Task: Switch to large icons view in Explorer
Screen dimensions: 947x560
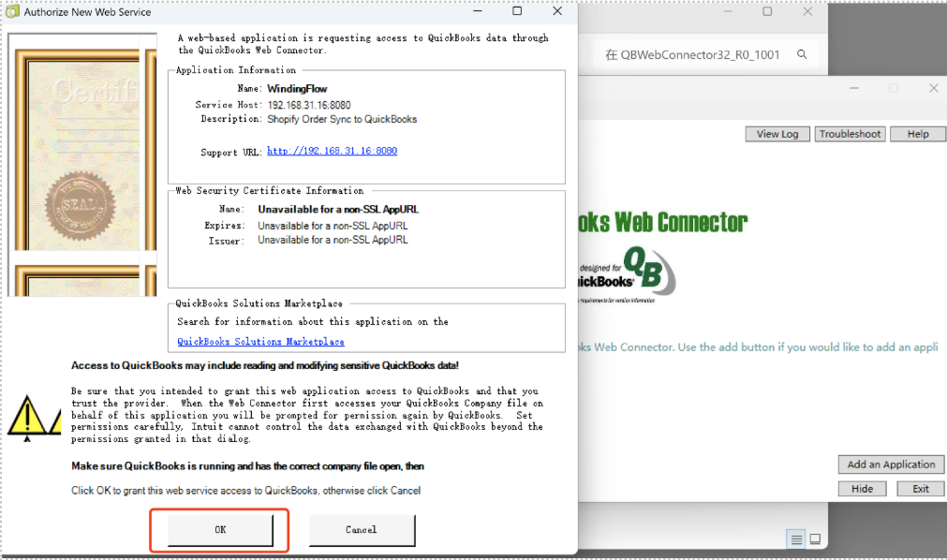Action: [x=815, y=538]
